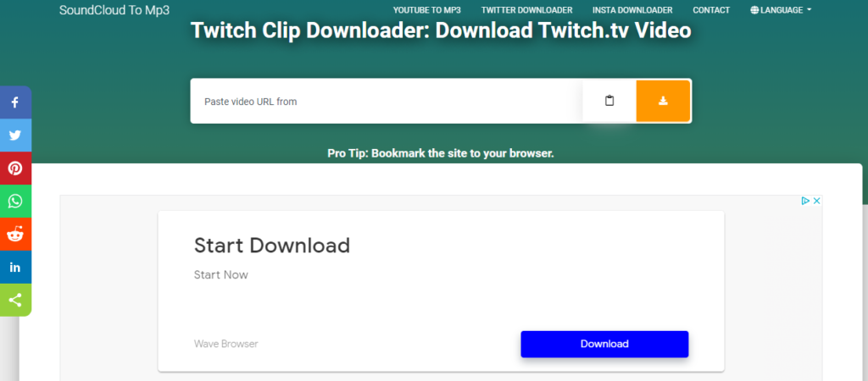Click the blue Download button in the ad
The image size is (868, 381).
604,344
